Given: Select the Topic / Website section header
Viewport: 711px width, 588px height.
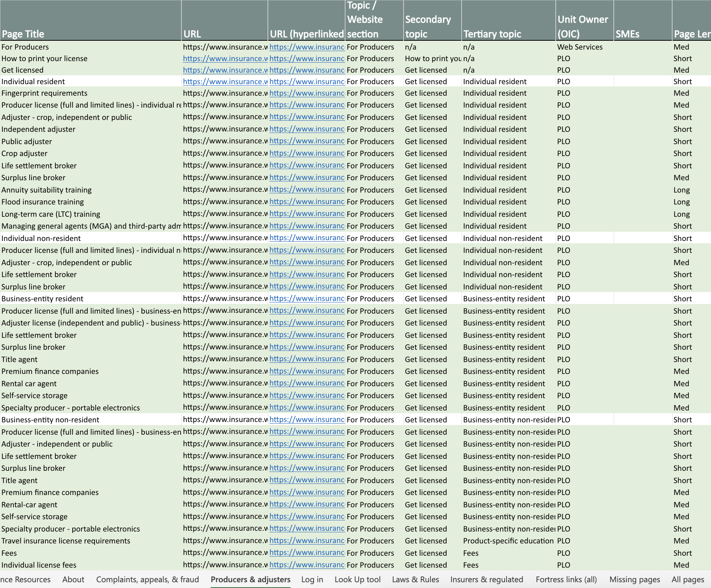Looking at the screenshot, I should point(374,20).
